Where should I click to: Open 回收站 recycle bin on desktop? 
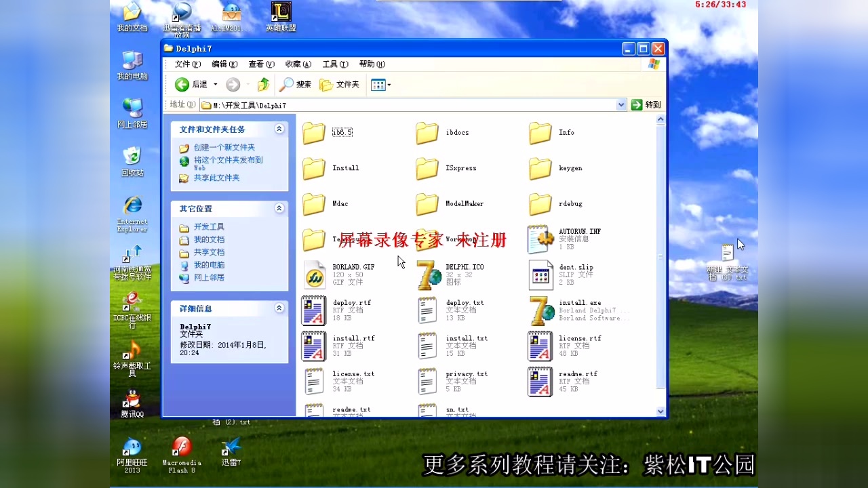(132, 162)
